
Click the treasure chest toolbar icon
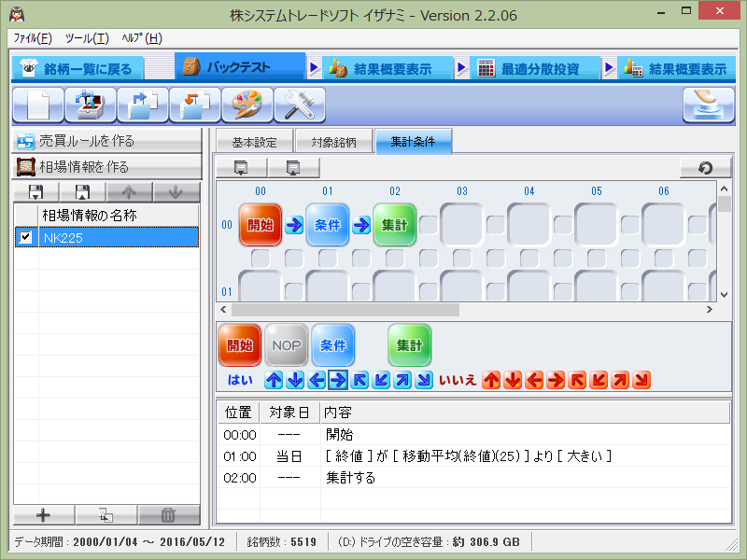91,105
